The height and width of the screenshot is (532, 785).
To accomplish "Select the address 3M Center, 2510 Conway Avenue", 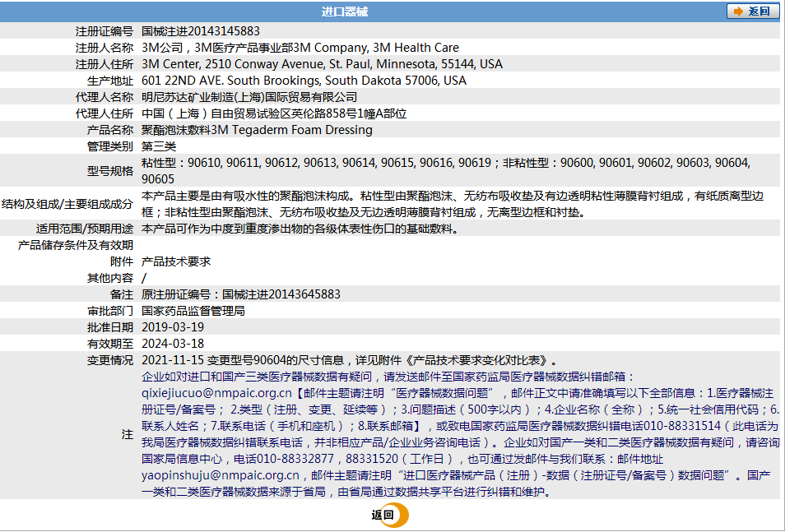I will click(232, 64).
